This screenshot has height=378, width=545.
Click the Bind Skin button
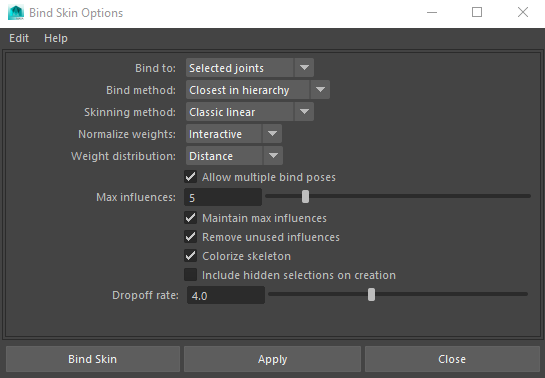pyautogui.click(x=92, y=359)
